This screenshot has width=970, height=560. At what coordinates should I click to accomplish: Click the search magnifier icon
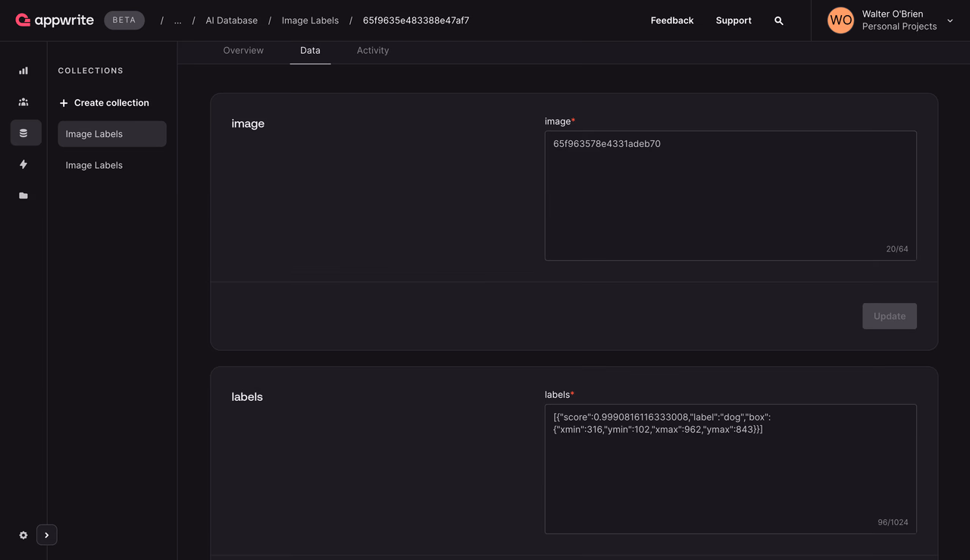[x=779, y=20]
